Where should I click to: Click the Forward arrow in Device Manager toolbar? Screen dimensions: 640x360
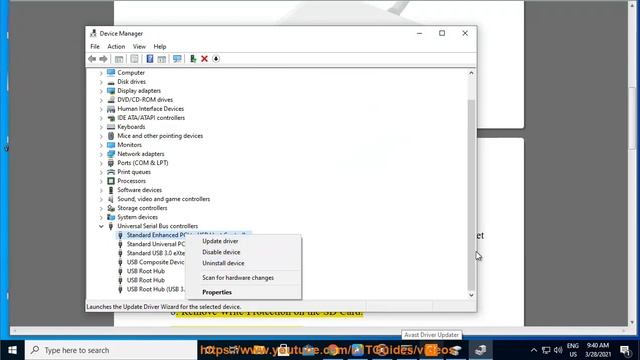[x=103, y=59]
